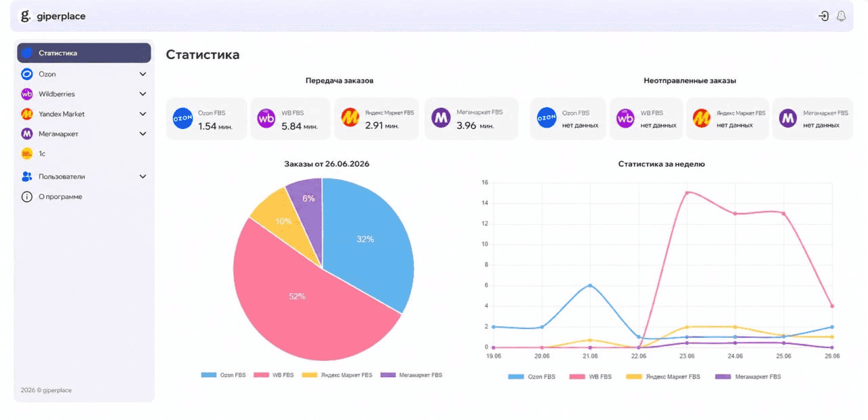This screenshot has height=420, width=868.
Task: Click Мегамаркет logo in Передача заказов
Action: point(441,118)
